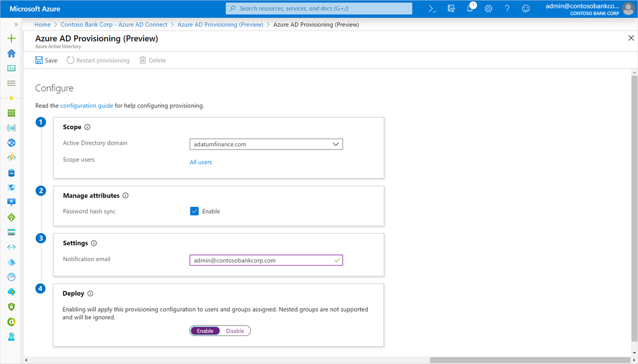Open Dashboard icon in sidebar

(x=11, y=68)
